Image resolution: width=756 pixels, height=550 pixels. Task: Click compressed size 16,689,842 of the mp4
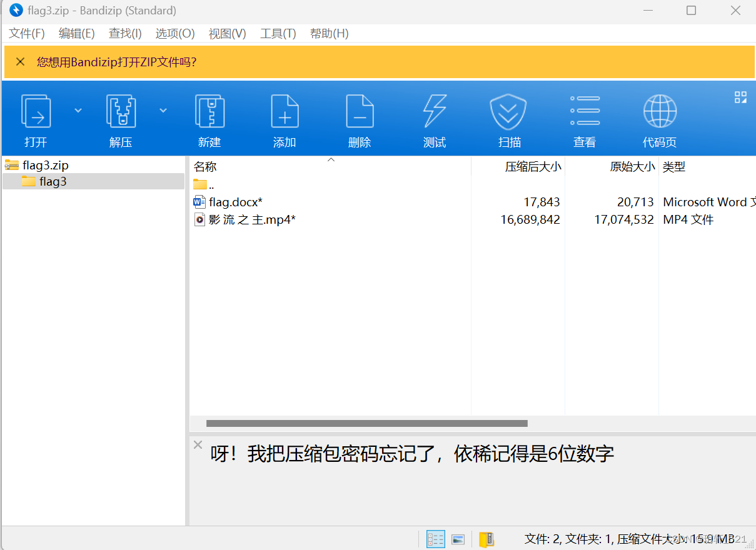530,219
